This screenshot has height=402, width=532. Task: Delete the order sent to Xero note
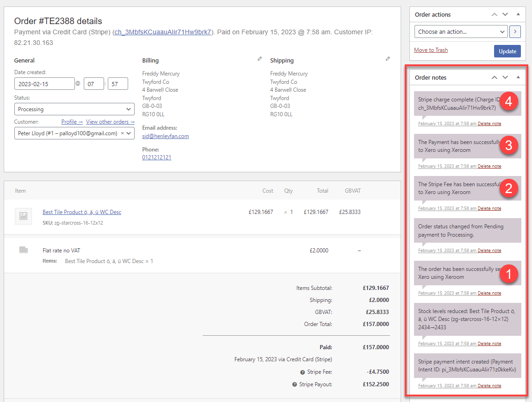489,293
